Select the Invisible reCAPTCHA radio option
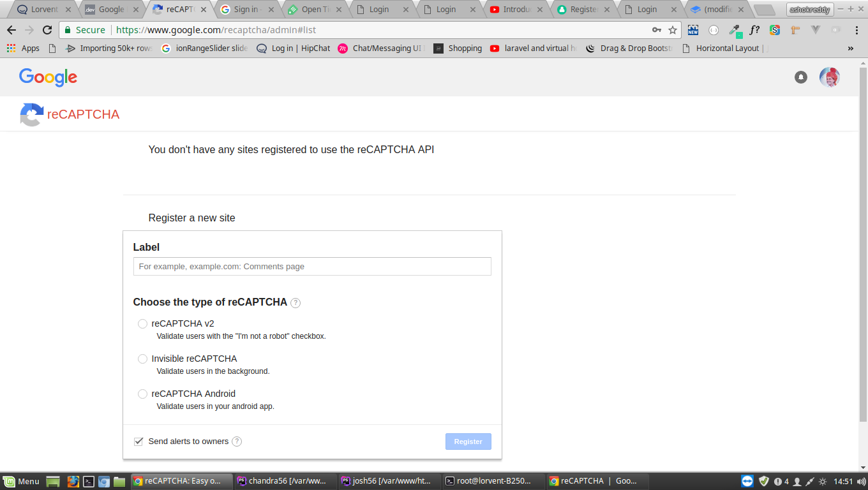 pyautogui.click(x=142, y=359)
